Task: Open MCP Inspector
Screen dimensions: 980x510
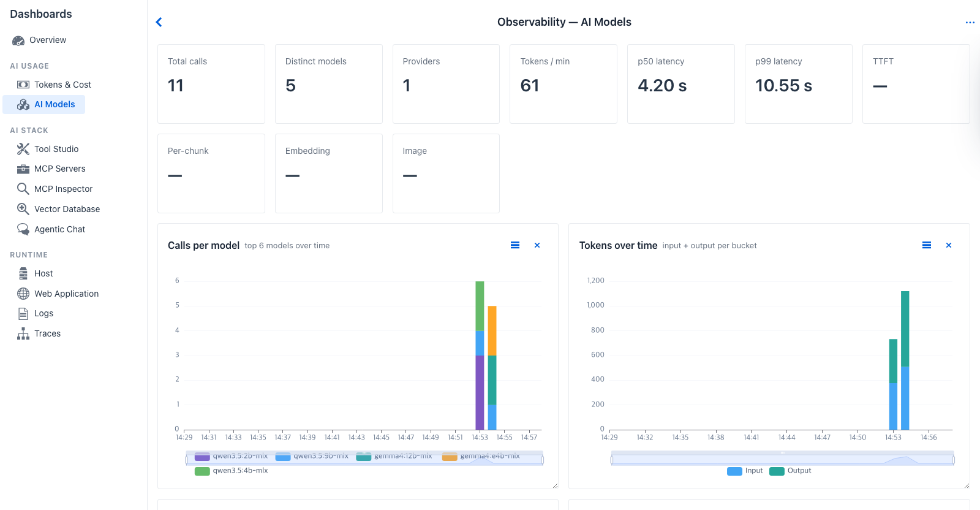Action: click(64, 189)
